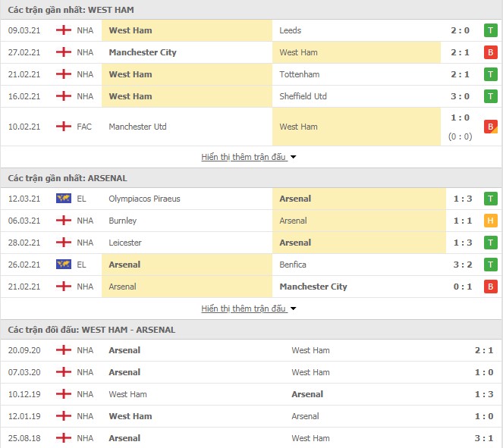Click the red B badge on Manchester Utd FAC match
The height and width of the screenshot is (448, 503).
[491, 127]
